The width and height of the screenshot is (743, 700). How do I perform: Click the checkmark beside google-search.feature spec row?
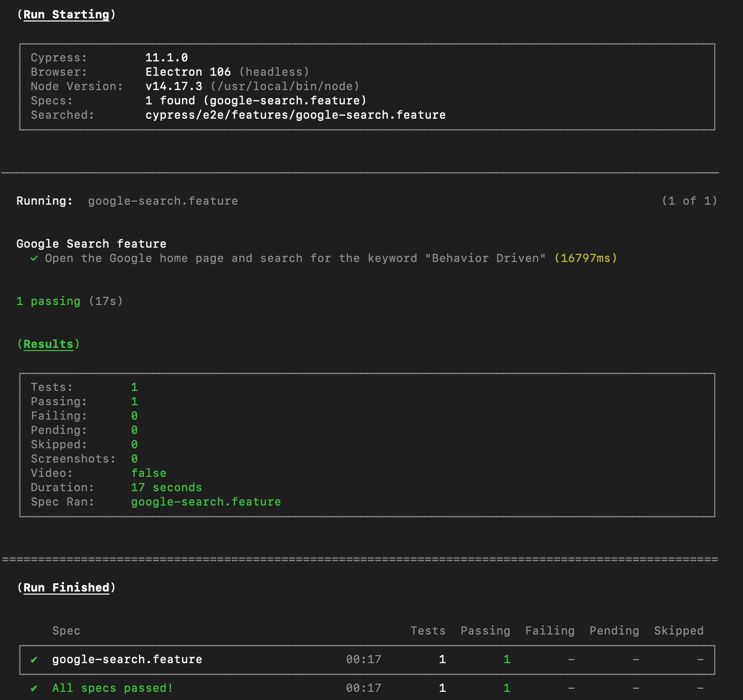click(33, 660)
